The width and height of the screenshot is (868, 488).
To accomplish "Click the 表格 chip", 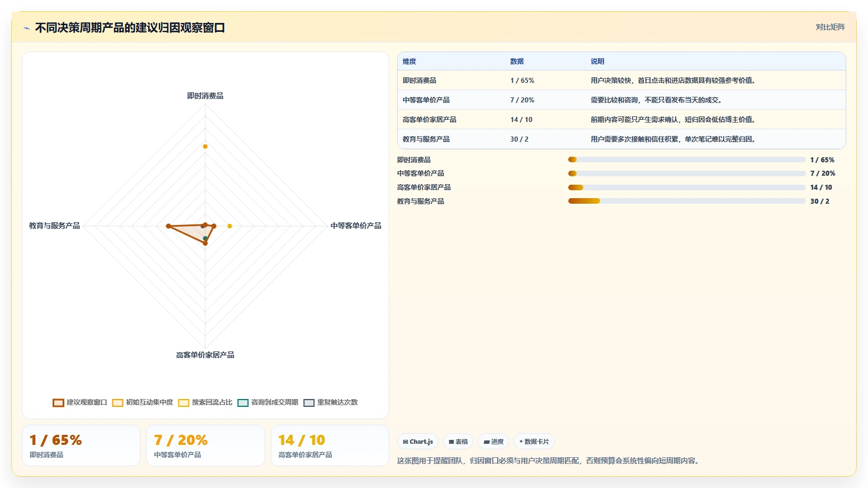I will 458,442.
